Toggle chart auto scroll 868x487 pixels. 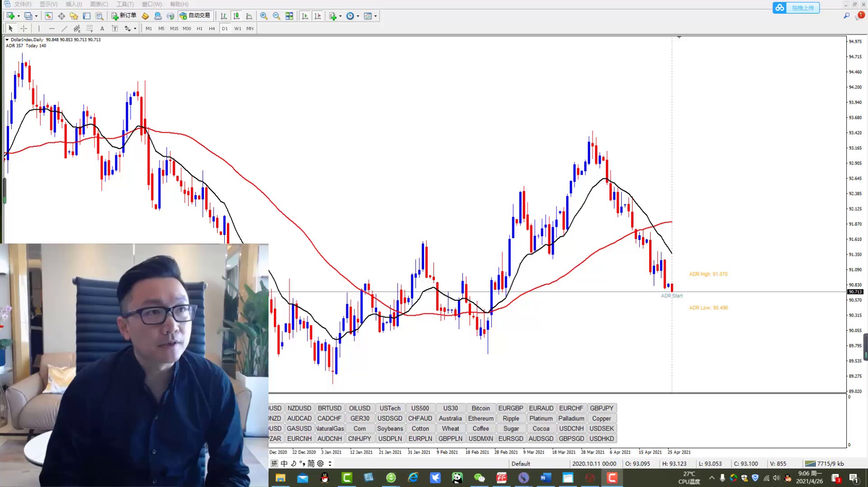(x=305, y=16)
